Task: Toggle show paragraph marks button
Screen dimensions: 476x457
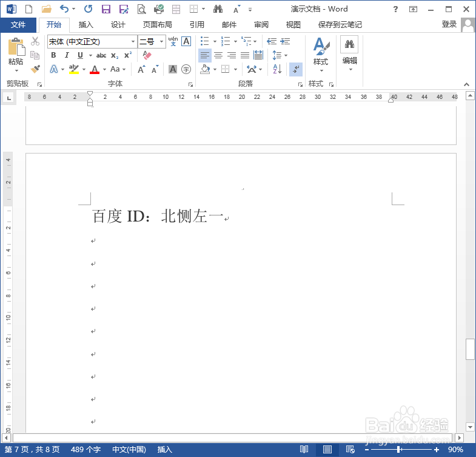Action: point(296,69)
